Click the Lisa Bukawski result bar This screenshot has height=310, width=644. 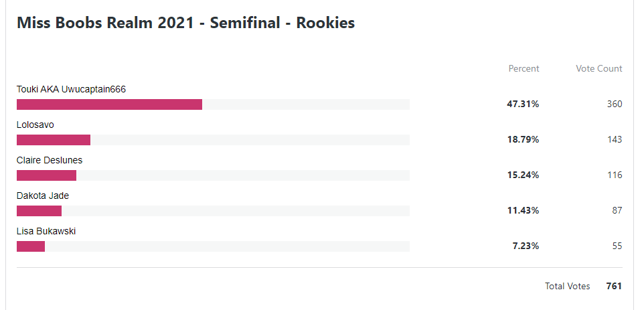213,246
